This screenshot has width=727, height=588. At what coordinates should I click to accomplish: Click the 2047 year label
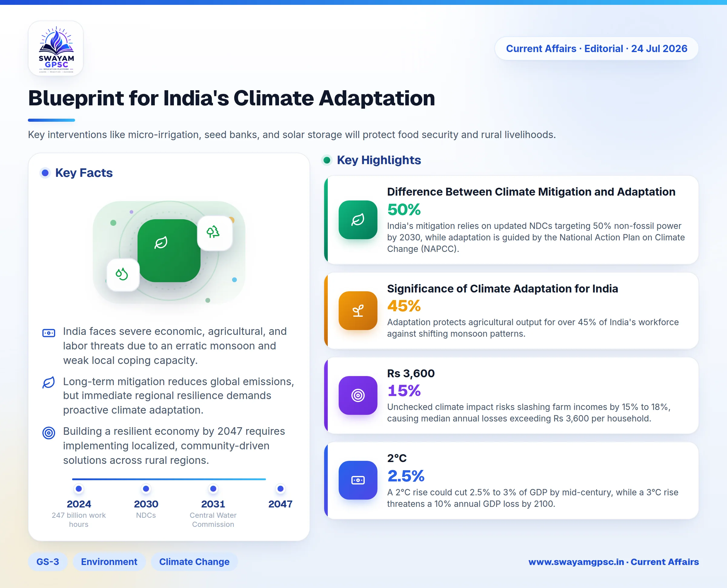coord(280,504)
